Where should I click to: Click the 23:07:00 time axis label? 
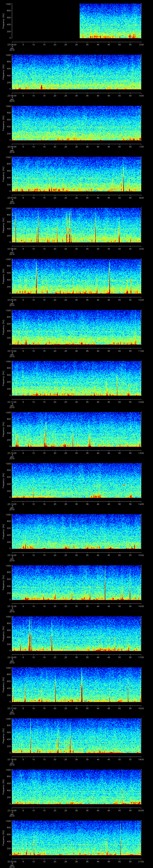[x=12, y=198]
